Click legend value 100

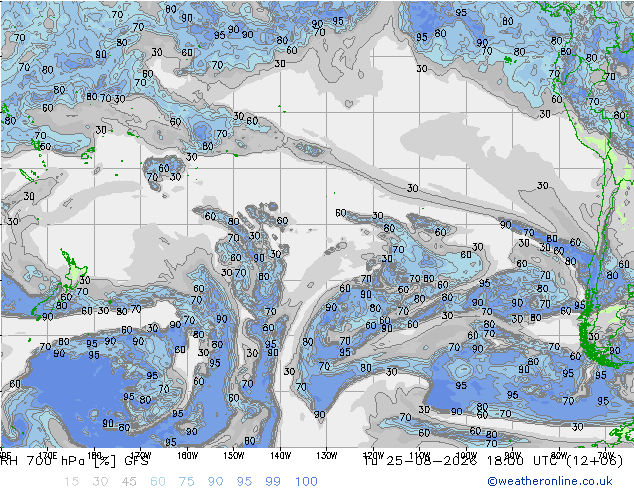click(306, 481)
